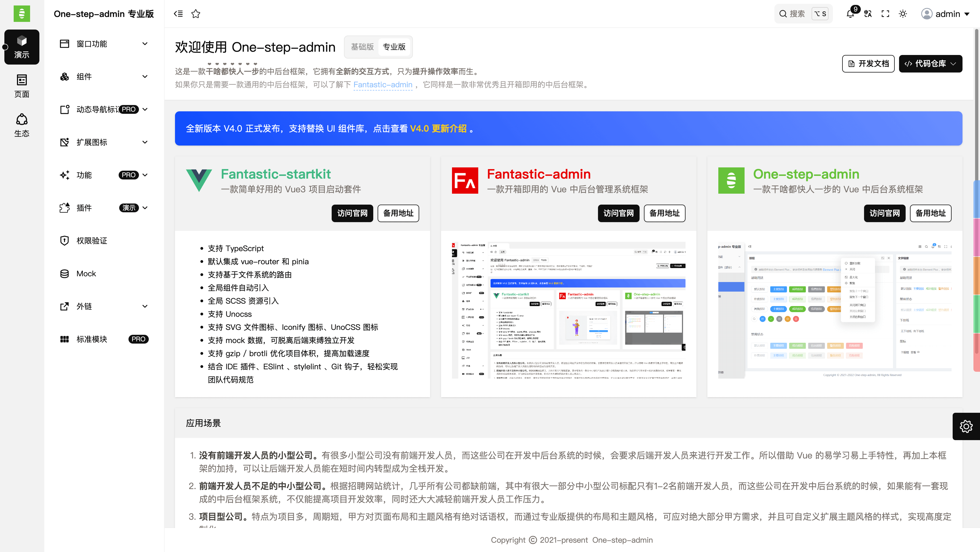The width and height of the screenshot is (980, 552).
Task: Select the 窗口功能 menu item
Action: 92,43
